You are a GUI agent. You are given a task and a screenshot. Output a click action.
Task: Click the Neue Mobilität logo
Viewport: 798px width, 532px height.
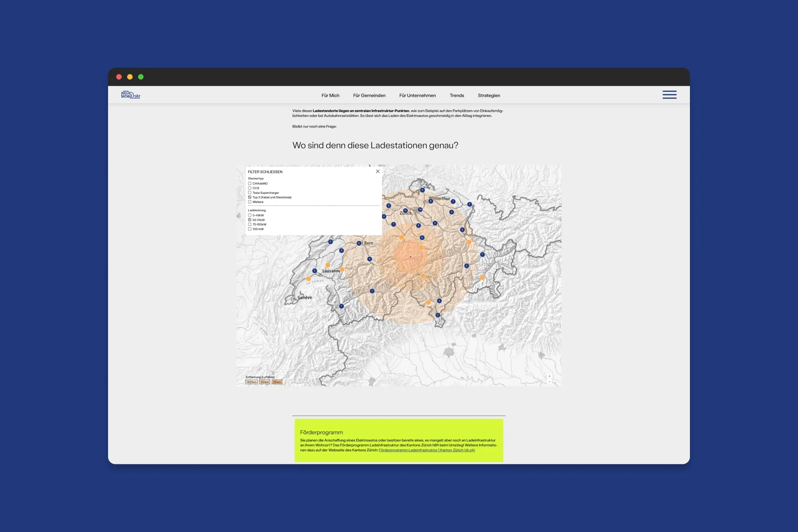(131, 95)
